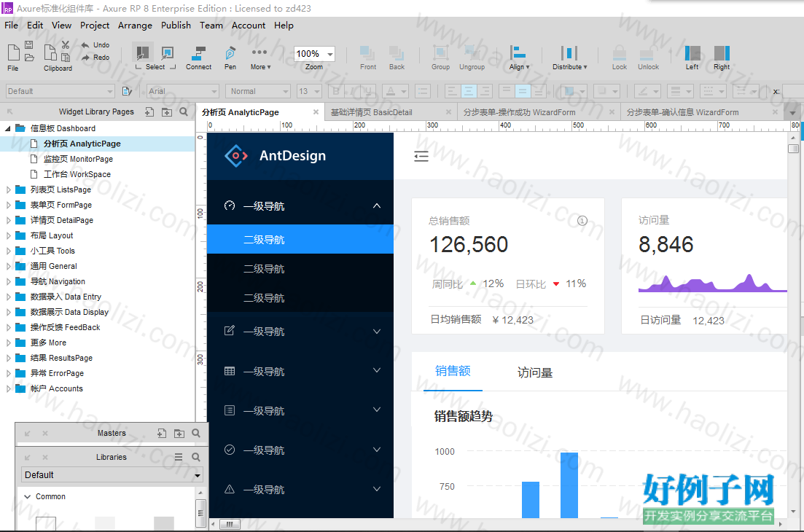Open the Team menu
Viewport: 804px width, 532px height.
pos(211,25)
